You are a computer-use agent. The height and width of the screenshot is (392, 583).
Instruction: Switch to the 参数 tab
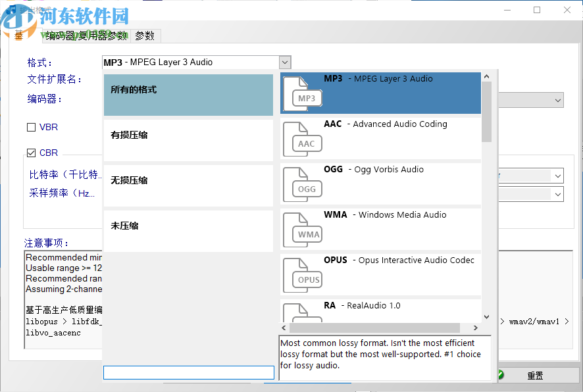[145, 36]
